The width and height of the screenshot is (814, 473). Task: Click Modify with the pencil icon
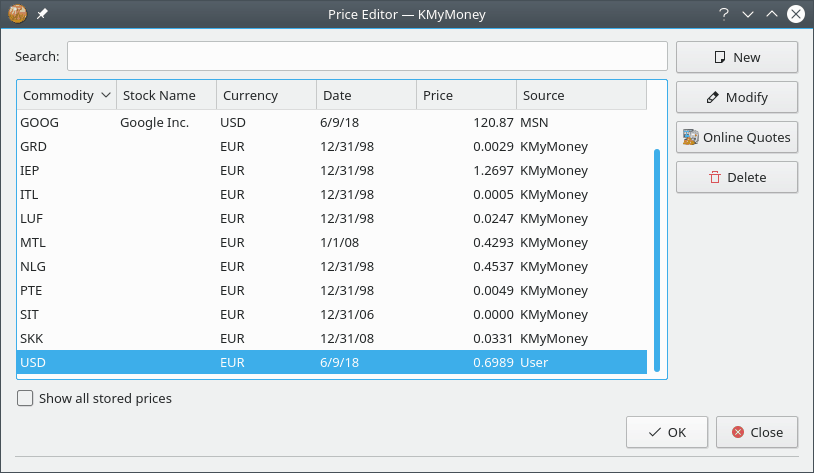click(x=737, y=97)
